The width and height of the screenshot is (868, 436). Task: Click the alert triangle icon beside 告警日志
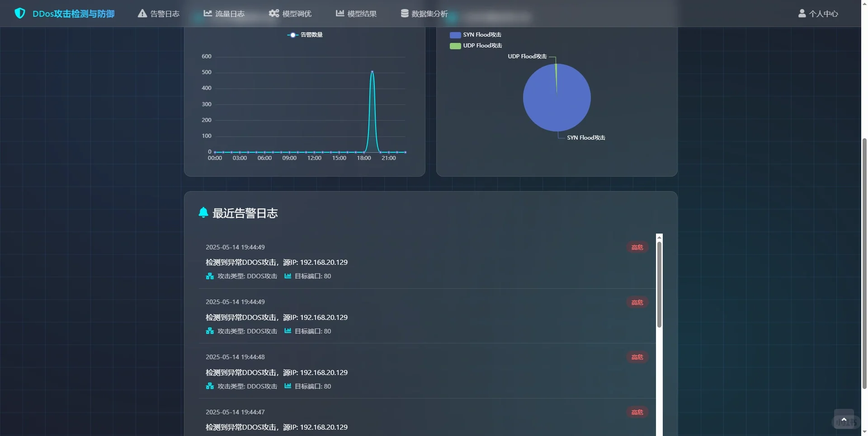(142, 14)
